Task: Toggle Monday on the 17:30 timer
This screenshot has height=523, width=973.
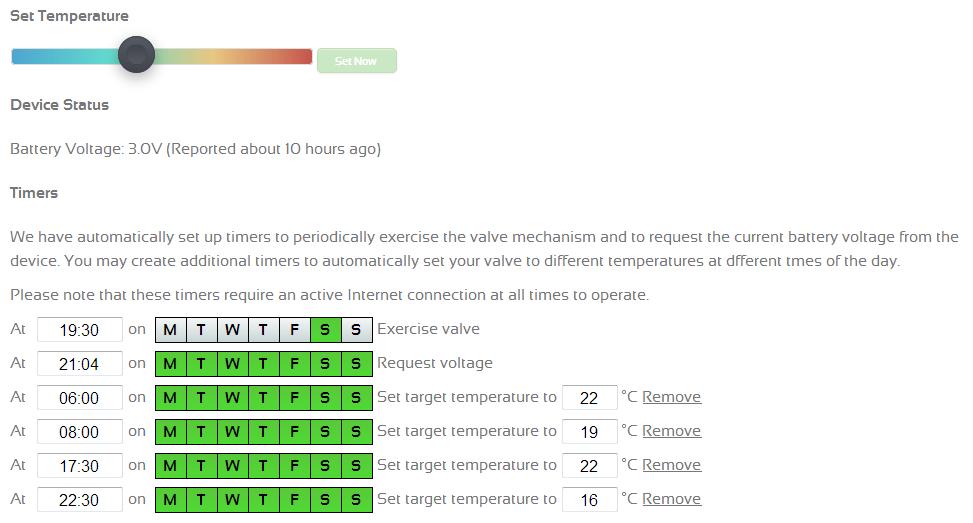Action: point(170,466)
